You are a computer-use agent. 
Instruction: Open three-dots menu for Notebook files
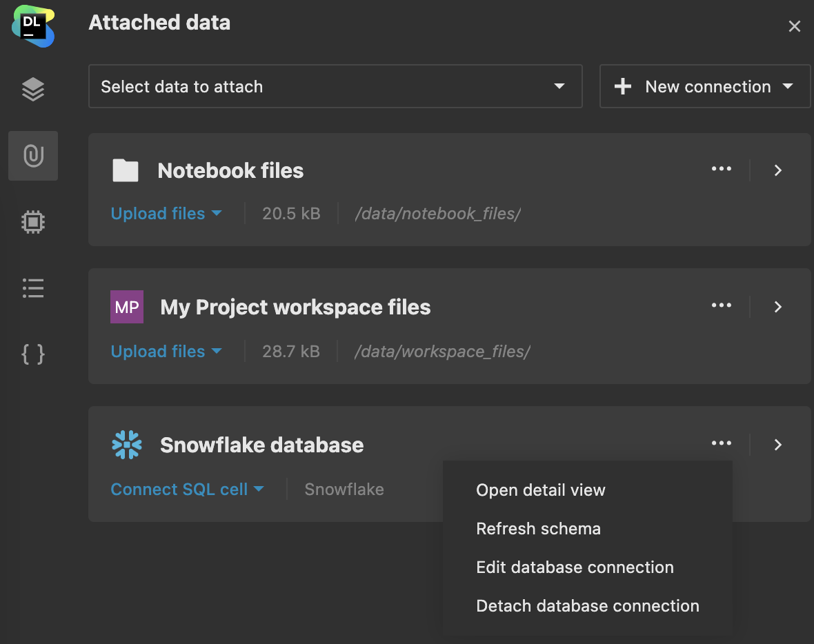click(x=721, y=170)
